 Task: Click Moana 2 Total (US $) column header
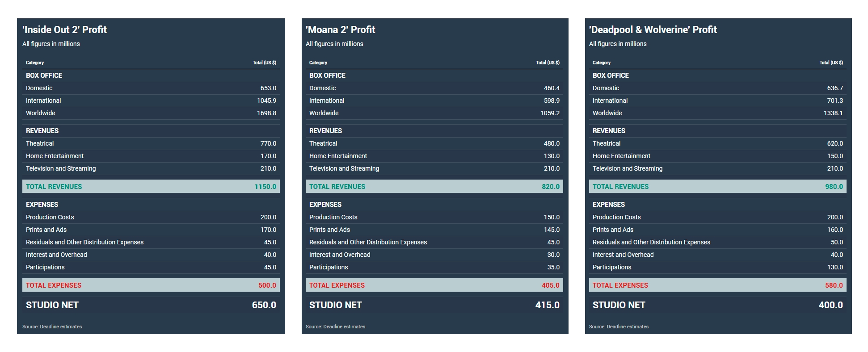pos(548,63)
